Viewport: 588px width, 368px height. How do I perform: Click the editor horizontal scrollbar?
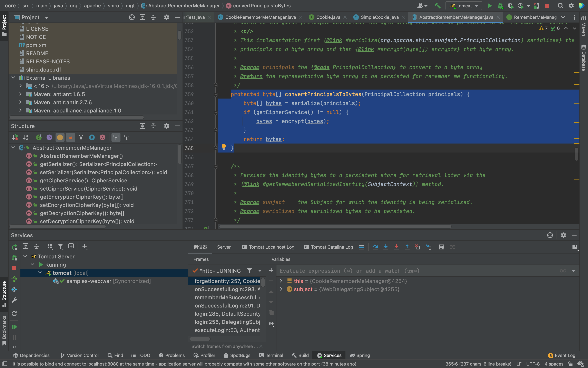[335, 227]
